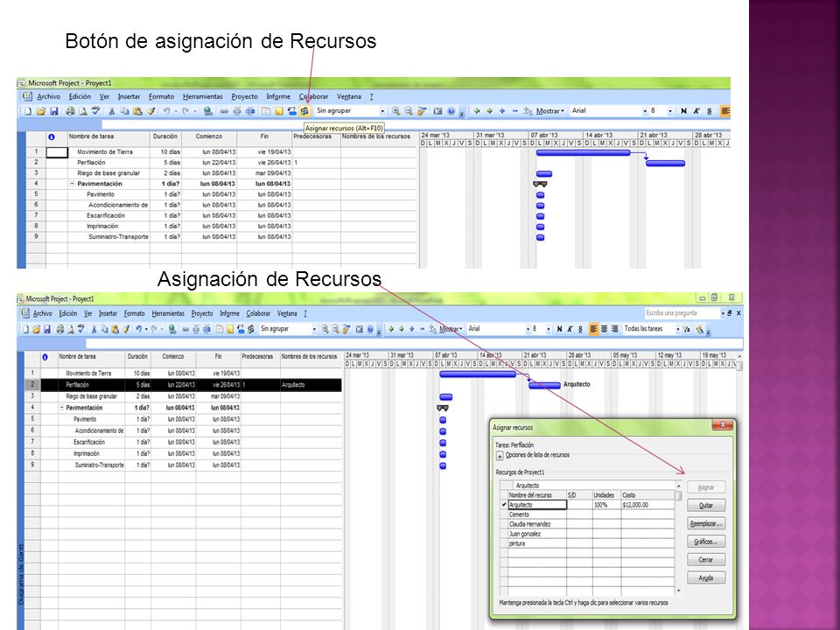This screenshot has height=630, width=840.
Task: Open Arial font dropdown in upper window
Action: (645, 111)
